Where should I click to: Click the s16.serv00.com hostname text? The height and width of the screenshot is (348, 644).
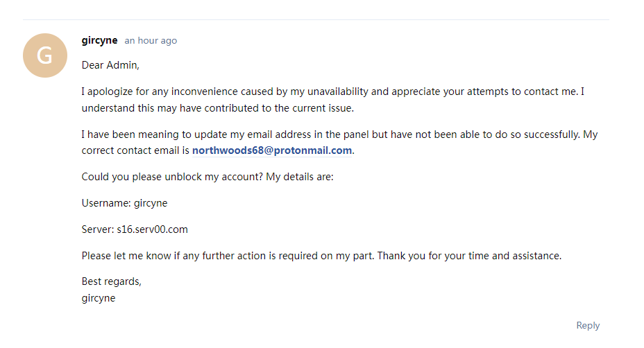click(x=153, y=229)
